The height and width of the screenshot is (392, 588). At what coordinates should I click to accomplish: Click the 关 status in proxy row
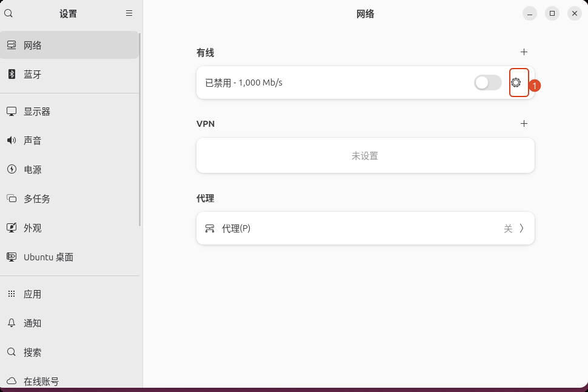click(508, 228)
